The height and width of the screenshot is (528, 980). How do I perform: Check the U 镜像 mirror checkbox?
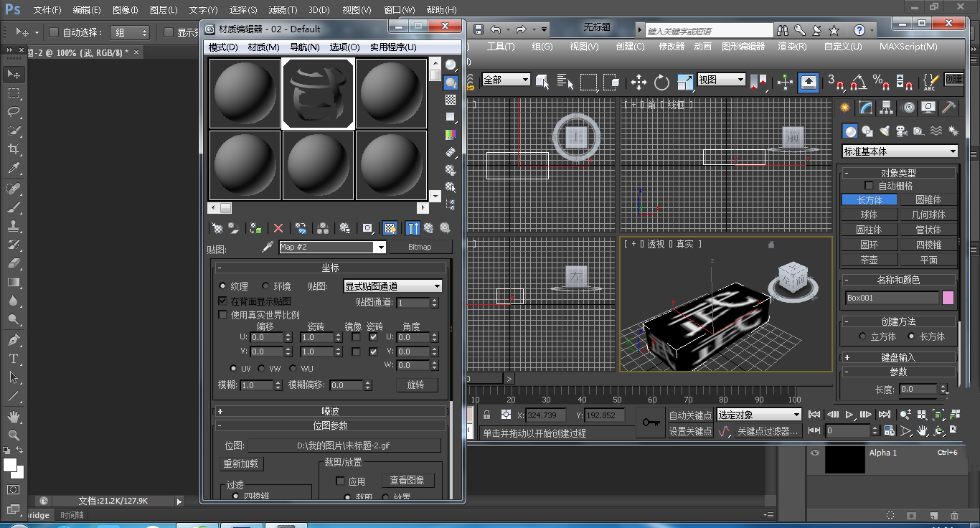tap(356, 336)
